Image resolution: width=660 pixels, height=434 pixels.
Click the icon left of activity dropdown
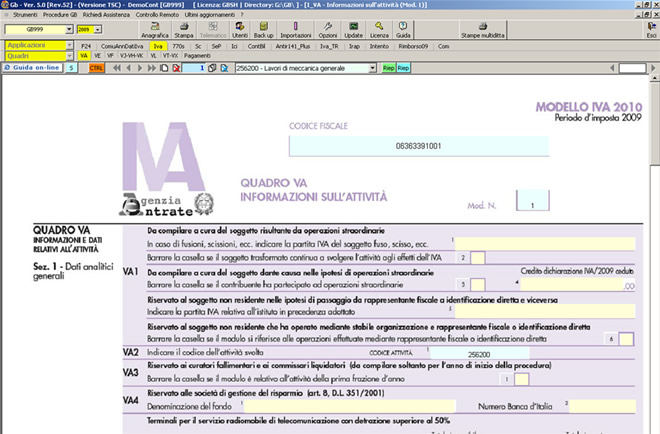[x=224, y=68]
